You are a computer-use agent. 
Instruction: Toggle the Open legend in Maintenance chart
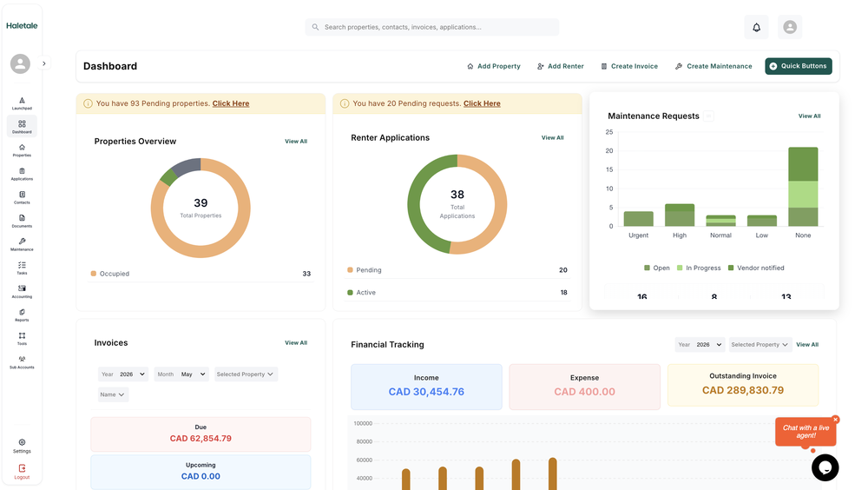[657, 268]
